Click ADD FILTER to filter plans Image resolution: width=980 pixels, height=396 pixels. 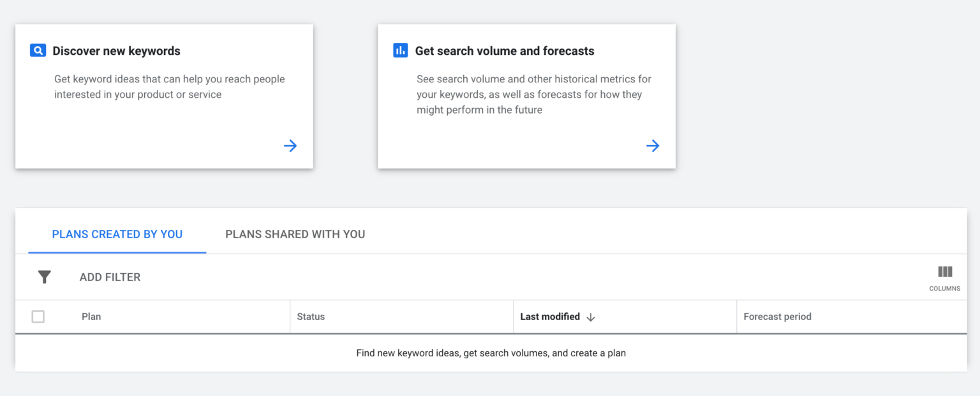(111, 277)
